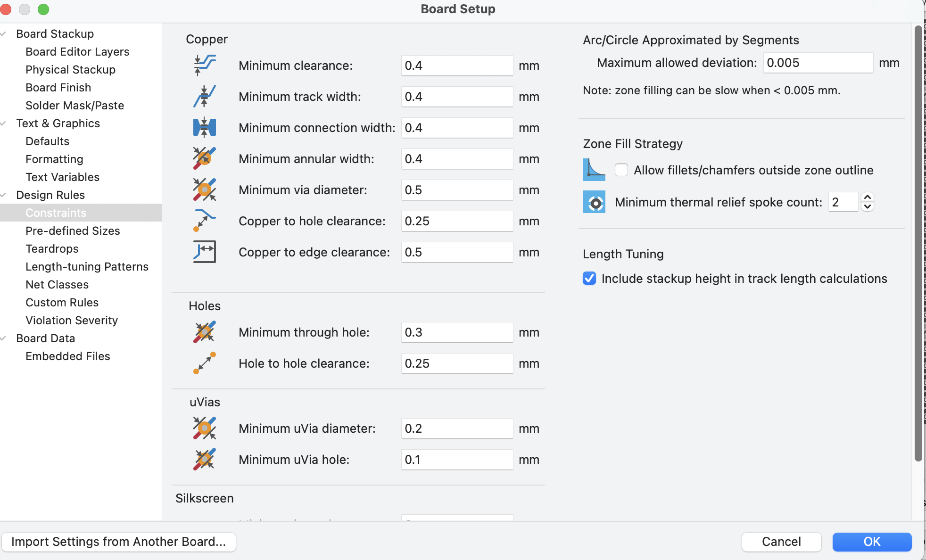The image size is (926, 560).
Task: Select Violation Severity in the sidebar
Action: coord(72,321)
